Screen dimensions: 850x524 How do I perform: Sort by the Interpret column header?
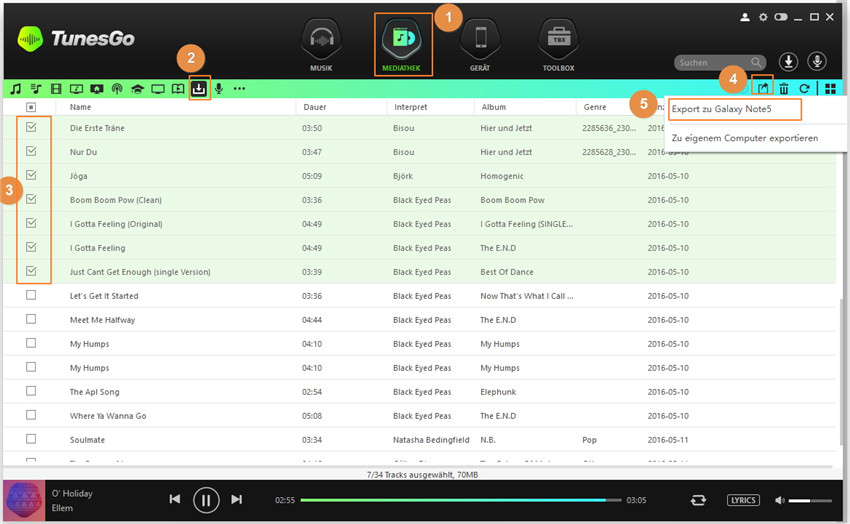(410, 107)
